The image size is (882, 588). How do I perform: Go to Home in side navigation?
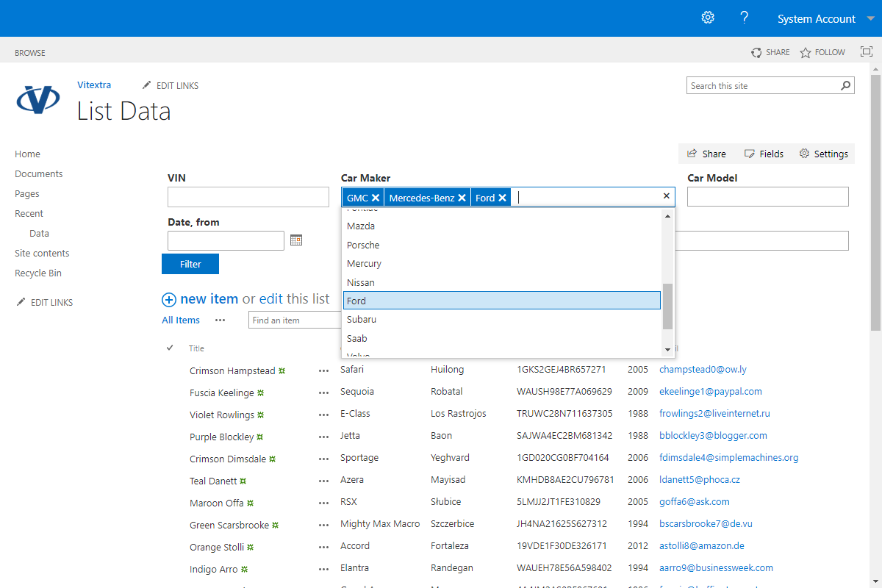27,154
